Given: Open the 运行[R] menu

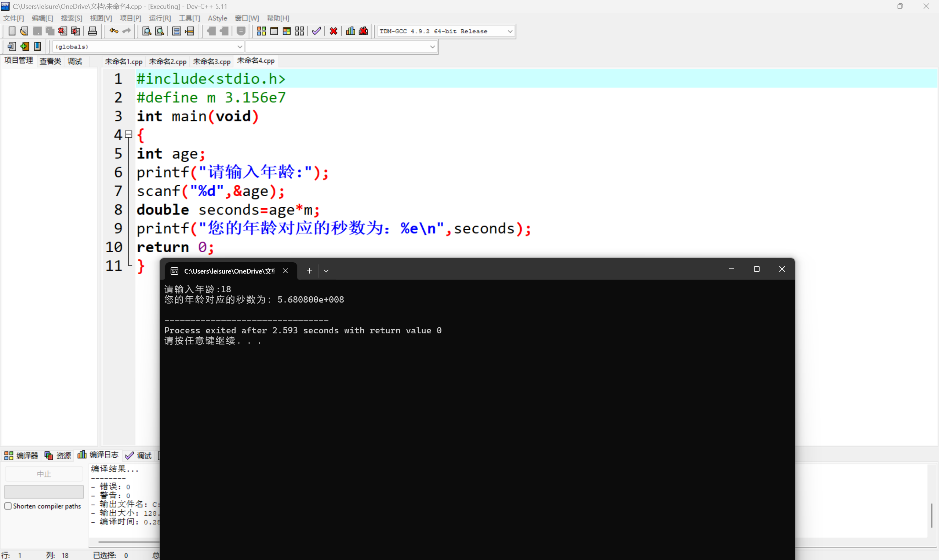Looking at the screenshot, I should (x=159, y=18).
